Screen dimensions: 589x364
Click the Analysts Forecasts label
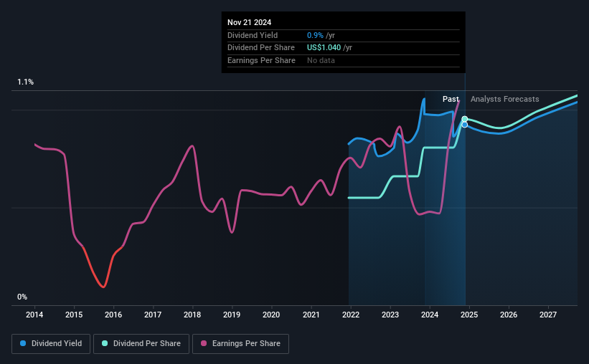pos(504,99)
